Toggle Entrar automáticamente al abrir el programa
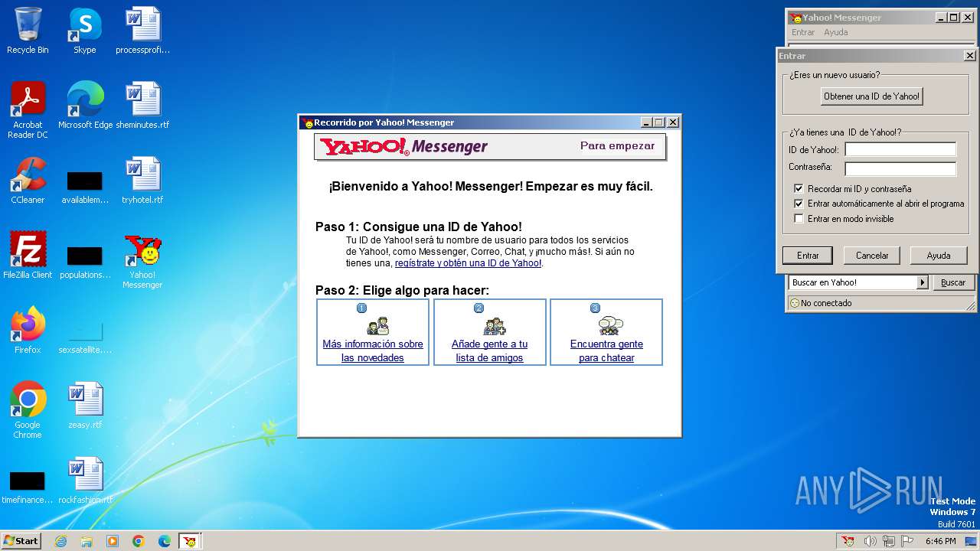Screen dimensions: 980x551 pos(799,204)
